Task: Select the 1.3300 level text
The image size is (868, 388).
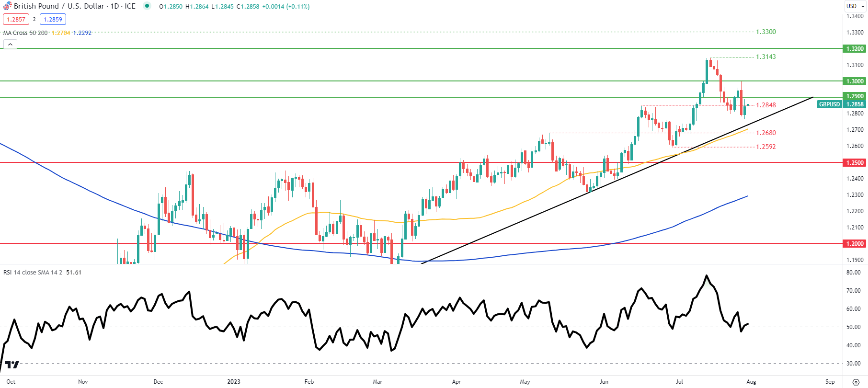Action: [766, 32]
